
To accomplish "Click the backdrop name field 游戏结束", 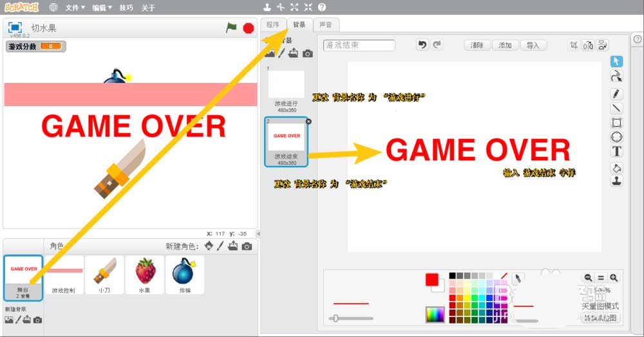I will point(359,45).
